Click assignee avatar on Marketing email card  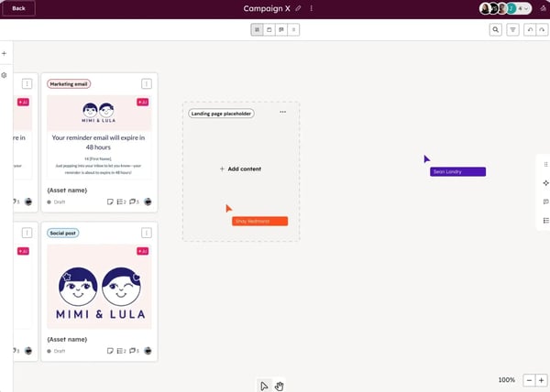148,201
